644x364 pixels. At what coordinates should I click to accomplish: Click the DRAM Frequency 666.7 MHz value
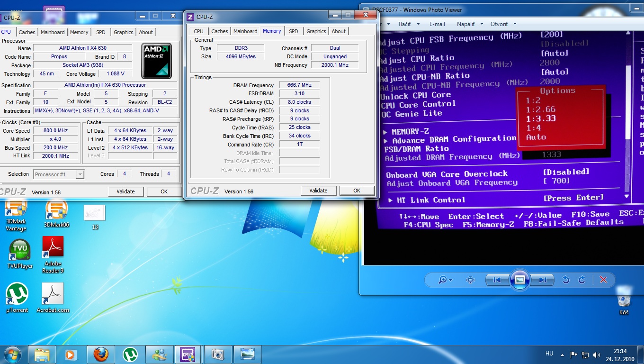[x=299, y=85]
